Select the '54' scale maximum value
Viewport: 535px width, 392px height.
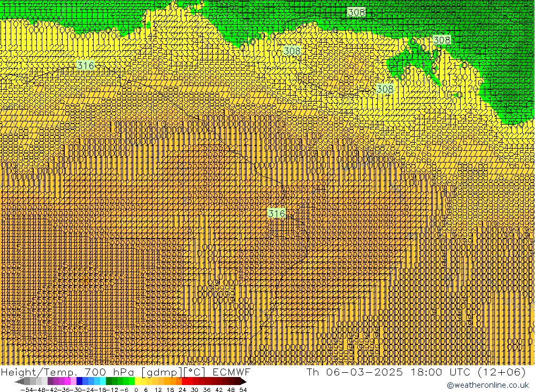[243, 390]
